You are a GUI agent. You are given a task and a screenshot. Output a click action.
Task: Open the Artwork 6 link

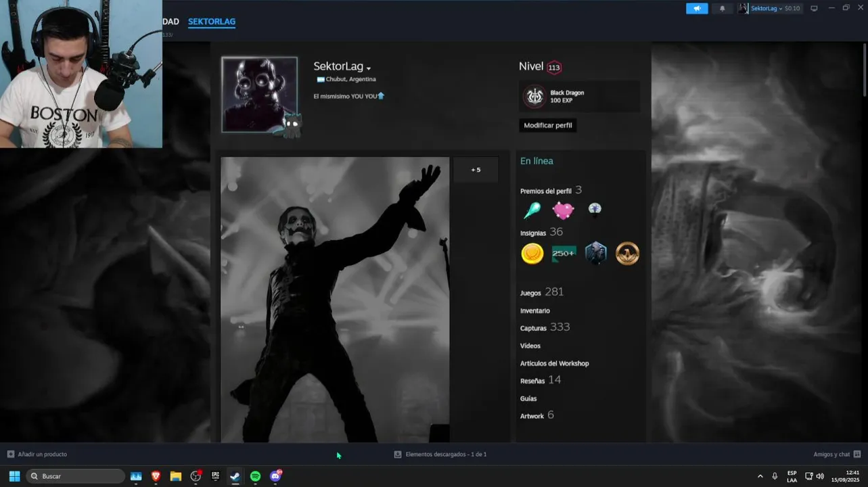pos(537,415)
